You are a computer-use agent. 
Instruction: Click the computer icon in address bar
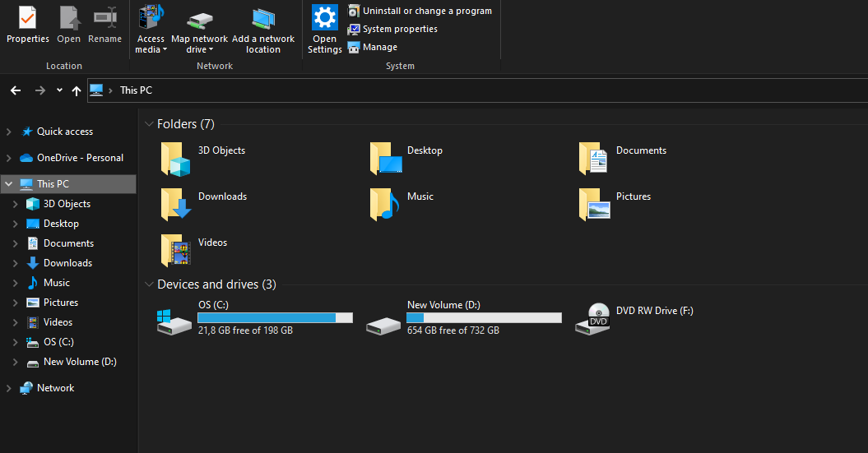[x=96, y=90]
